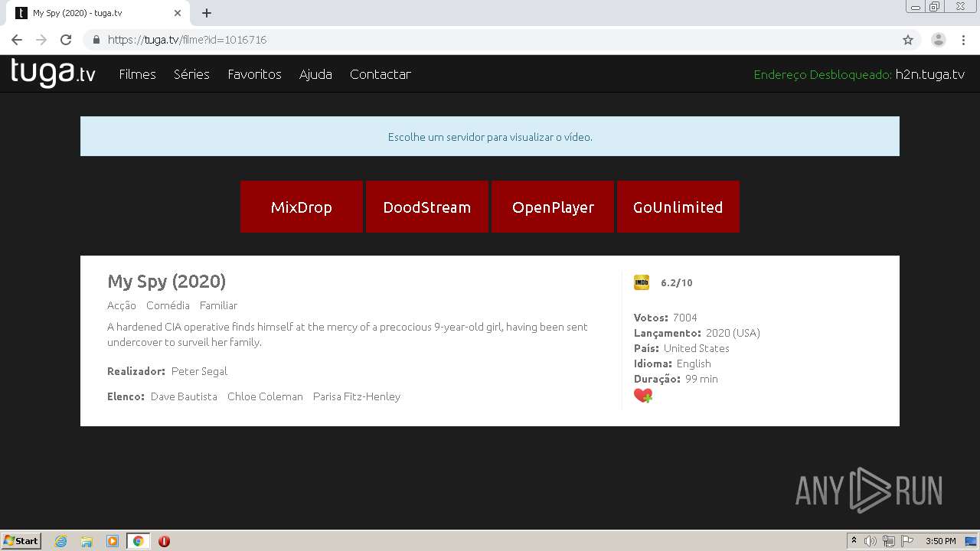Open the Filmes menu
The height and width of the screenshot is (551, 980).
click(x=138, y=74)
